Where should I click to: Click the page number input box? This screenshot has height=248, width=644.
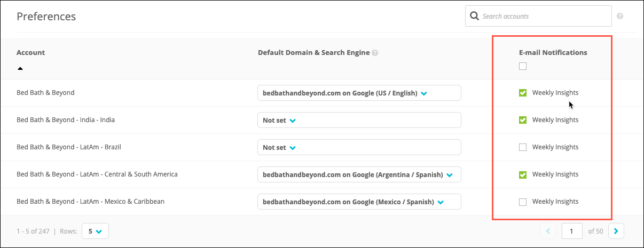coord(572,231)
